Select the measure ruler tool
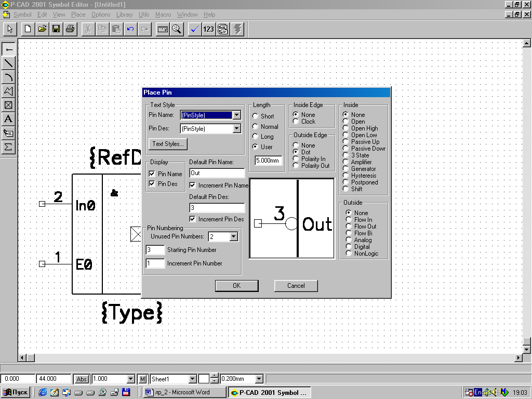The image size is (532, 399). 163,29
